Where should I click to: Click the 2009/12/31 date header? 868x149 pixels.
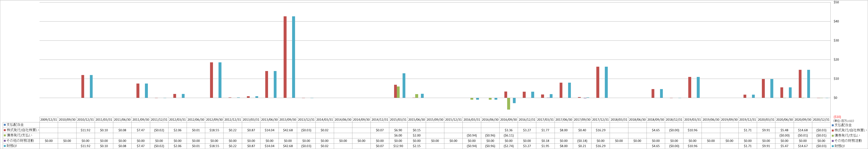[x=48, y=120]
